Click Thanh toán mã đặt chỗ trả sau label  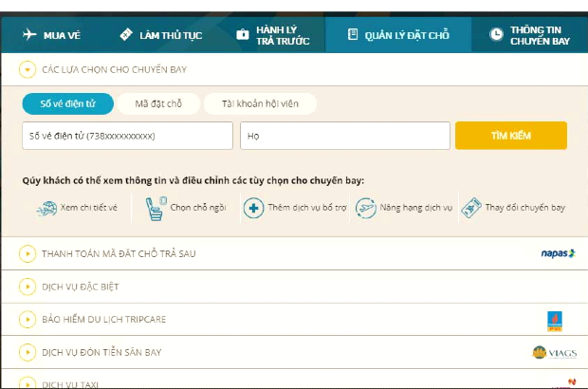(119, 254)
